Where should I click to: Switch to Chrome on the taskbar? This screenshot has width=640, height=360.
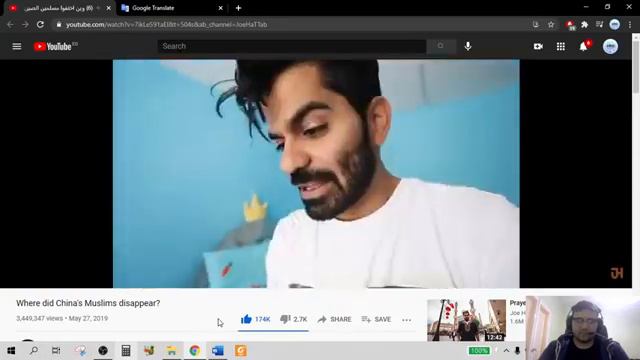[195, 351]
